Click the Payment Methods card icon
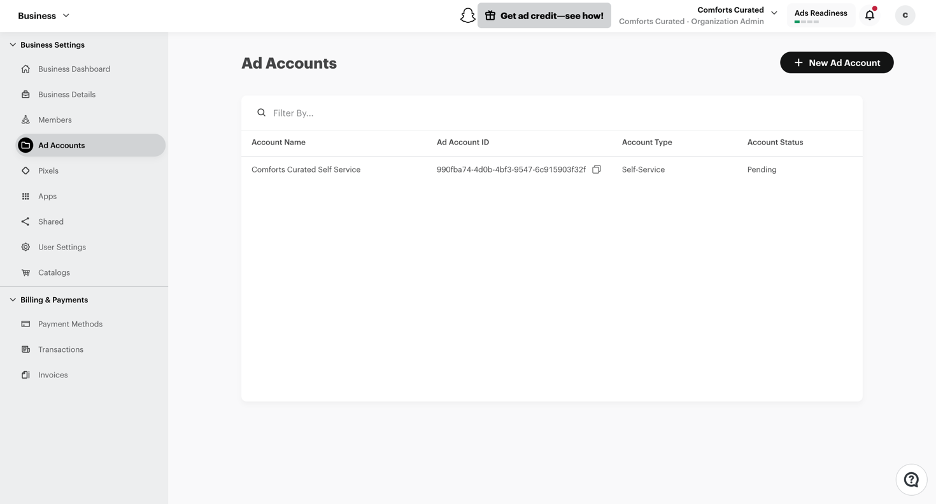 pos(26,324)
